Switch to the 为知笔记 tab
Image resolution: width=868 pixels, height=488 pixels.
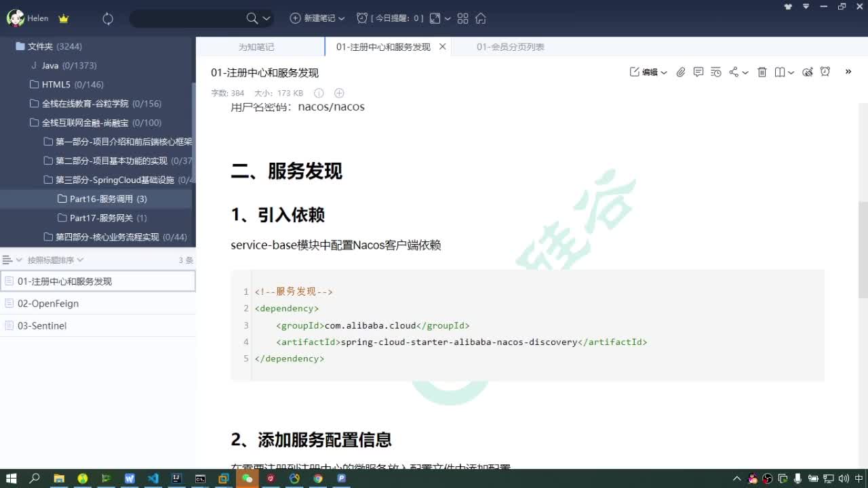pos(256,47)
